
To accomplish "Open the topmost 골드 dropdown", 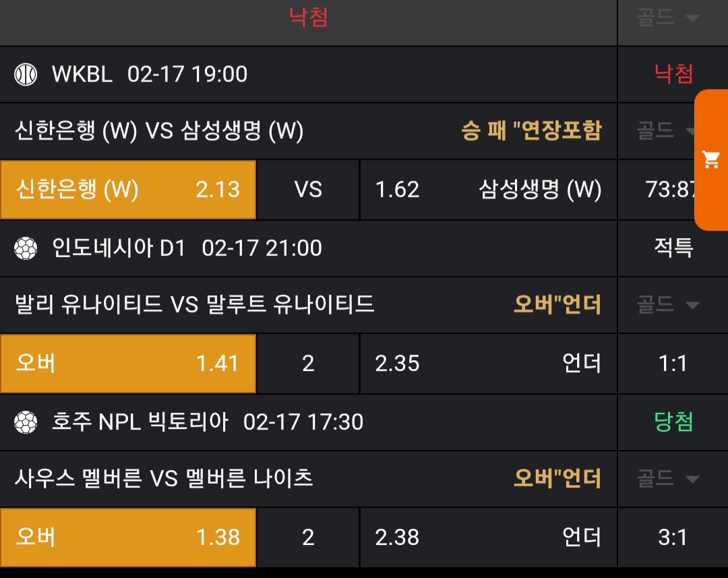I will tap(667, 18).
